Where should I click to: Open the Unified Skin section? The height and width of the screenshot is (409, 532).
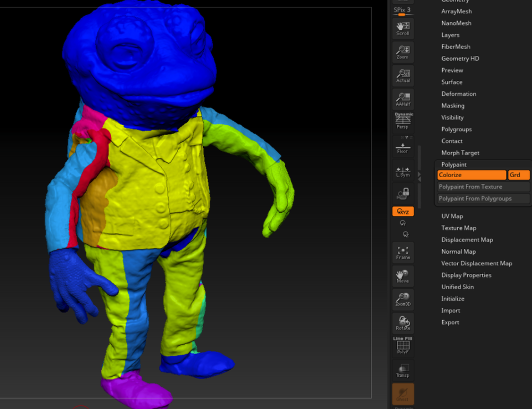click(458, 287)
